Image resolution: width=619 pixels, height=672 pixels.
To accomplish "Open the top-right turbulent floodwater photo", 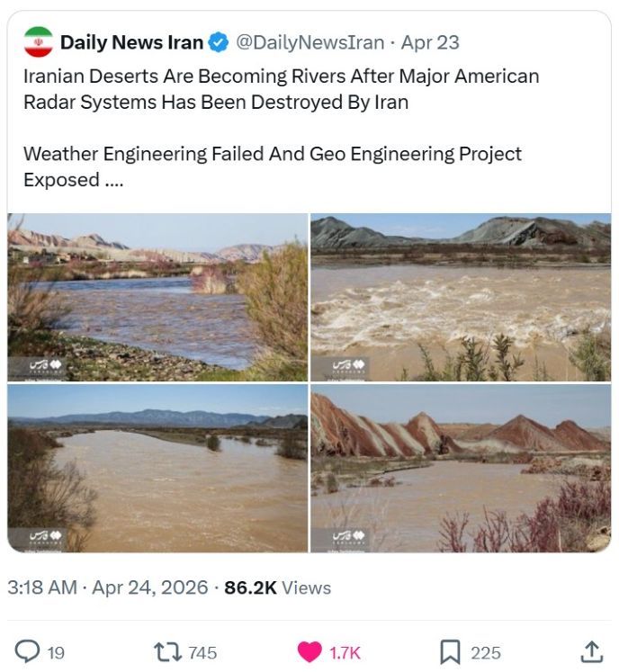I will tap(461, 297).
